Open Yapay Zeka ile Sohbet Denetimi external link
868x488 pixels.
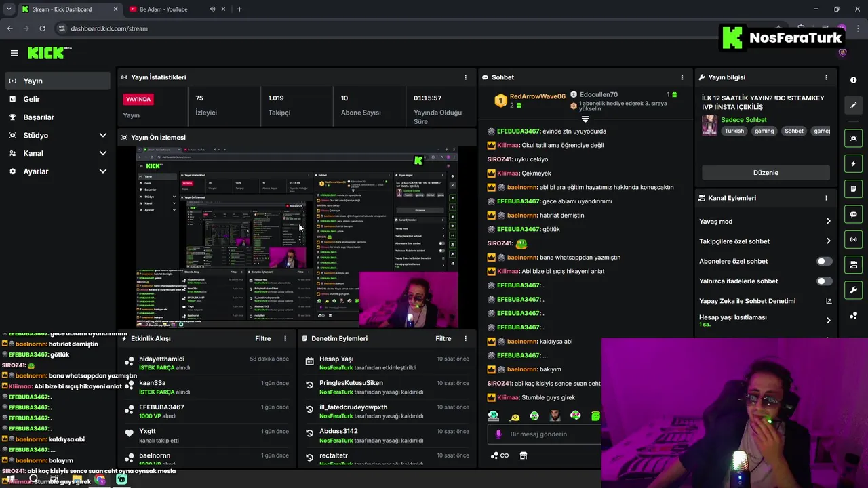(829, 301)
